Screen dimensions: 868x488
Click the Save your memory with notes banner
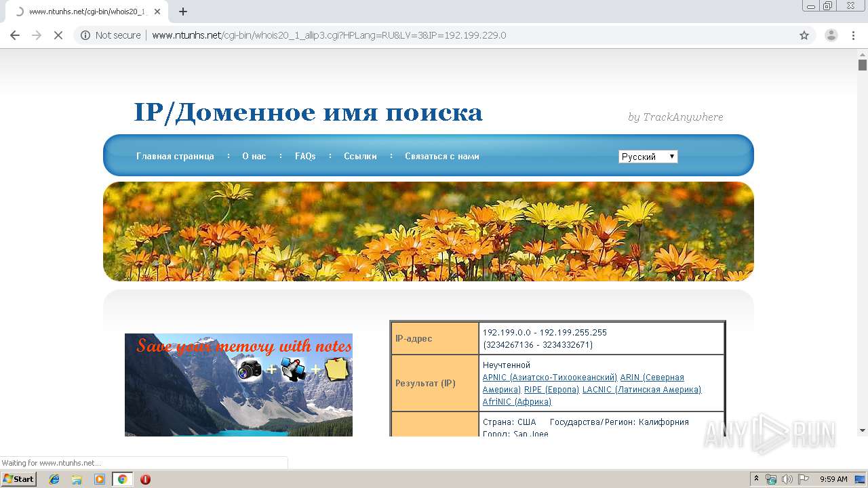click(x=239, y=384)
